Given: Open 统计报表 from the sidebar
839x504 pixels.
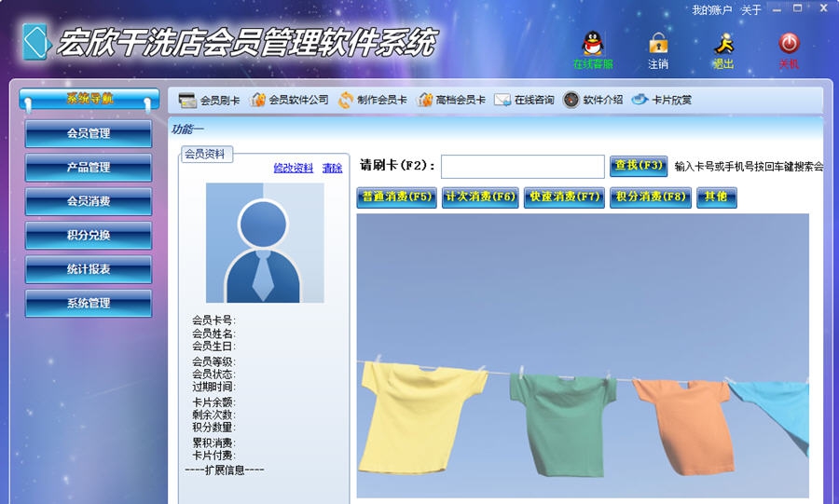Looking at the screenshot, I should coord(89,269).
